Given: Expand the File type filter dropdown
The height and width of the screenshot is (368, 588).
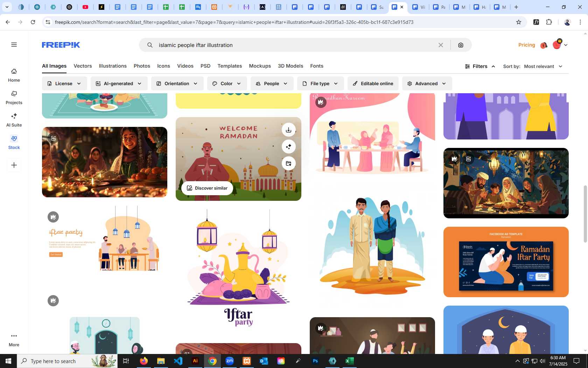Looking at the screenshot, I should (x=321, y=83).
